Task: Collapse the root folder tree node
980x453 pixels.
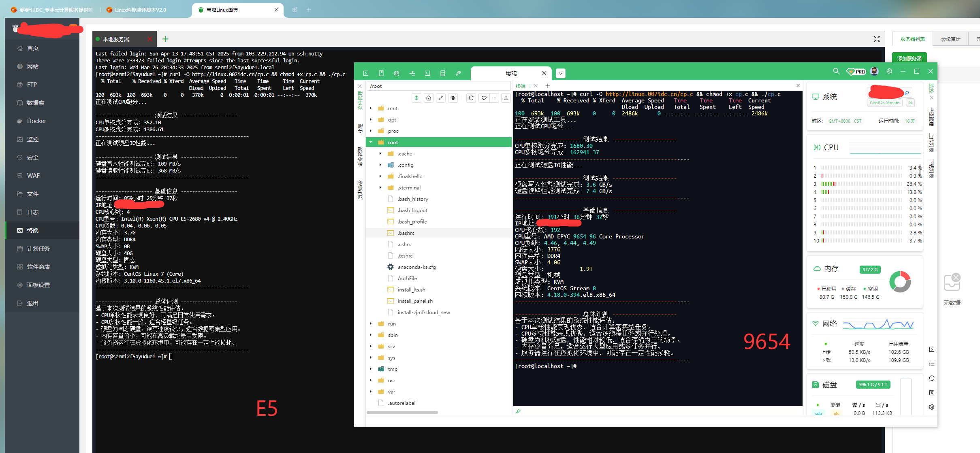Action: pyautogui.click(x=371, y=142)
